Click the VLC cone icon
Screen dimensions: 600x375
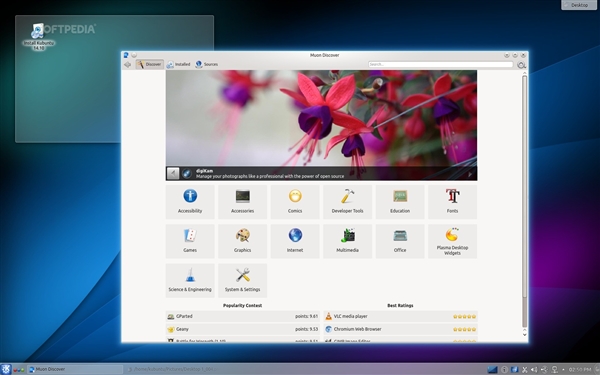tap(328, 316)
